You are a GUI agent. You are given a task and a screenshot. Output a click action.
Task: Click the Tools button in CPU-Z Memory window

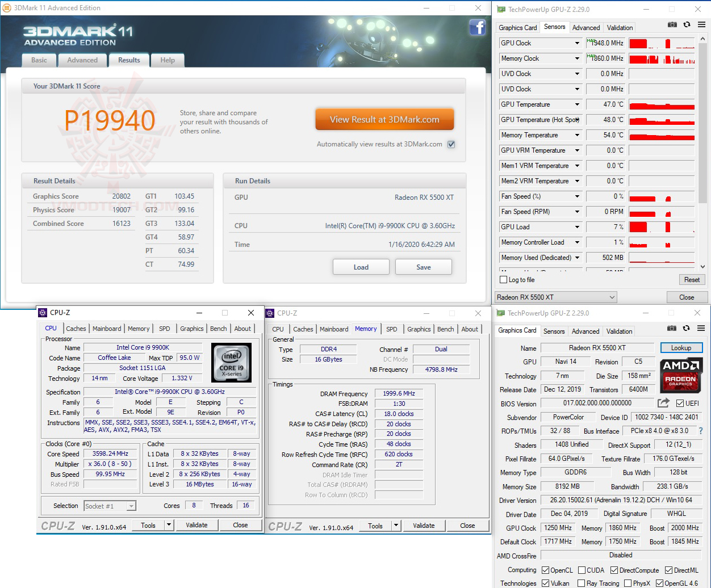pyautogui.click(x=375, y=526)
